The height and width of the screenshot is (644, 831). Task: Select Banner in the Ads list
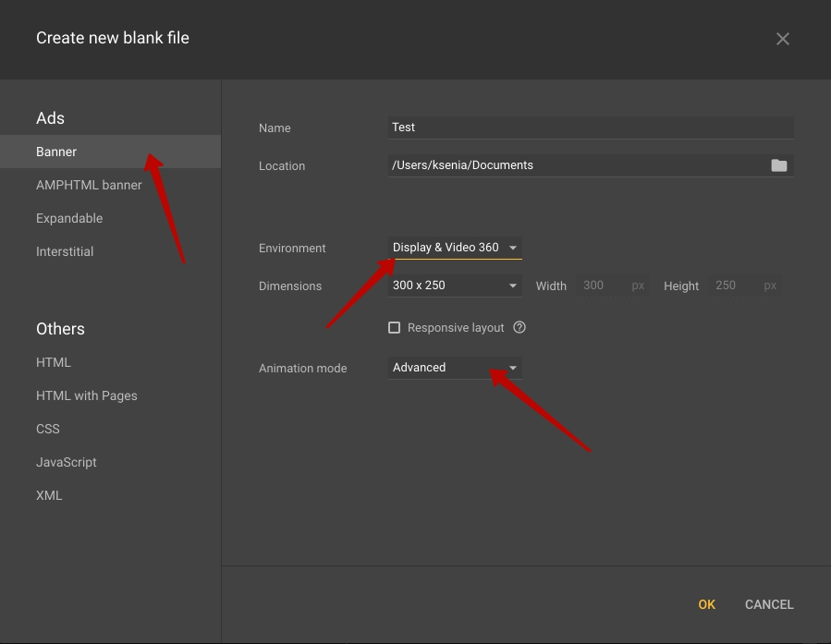pos(56,152)
